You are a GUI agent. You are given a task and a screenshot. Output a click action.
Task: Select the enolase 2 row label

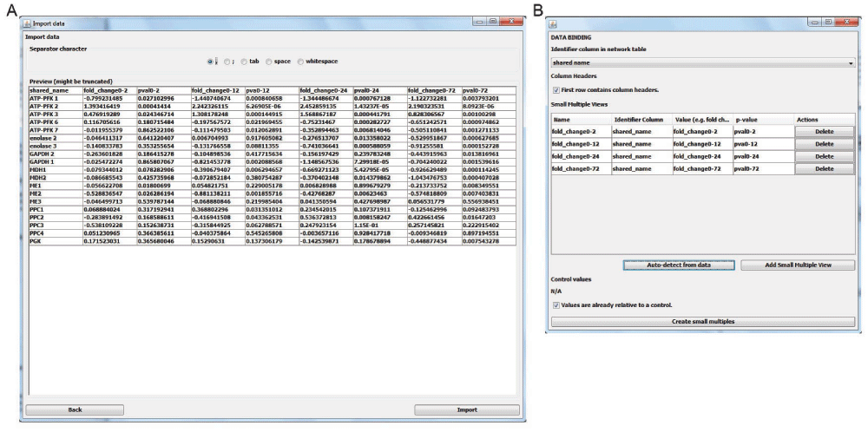[56, 136]
